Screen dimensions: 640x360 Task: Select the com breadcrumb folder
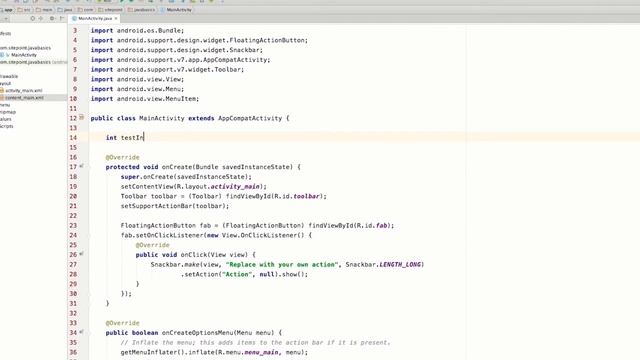click(x=85, y=10)
